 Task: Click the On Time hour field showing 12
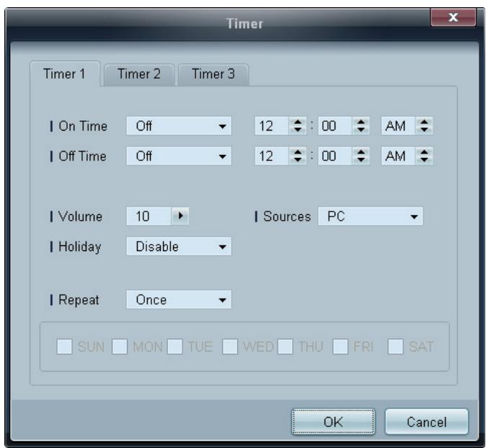tap(272, 126)
